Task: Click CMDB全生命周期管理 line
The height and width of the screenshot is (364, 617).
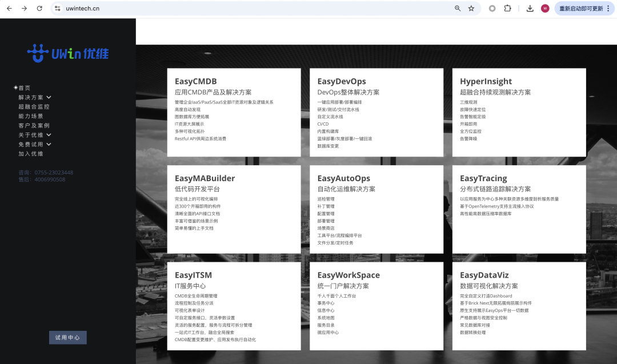Action: (x=196, y=296)
